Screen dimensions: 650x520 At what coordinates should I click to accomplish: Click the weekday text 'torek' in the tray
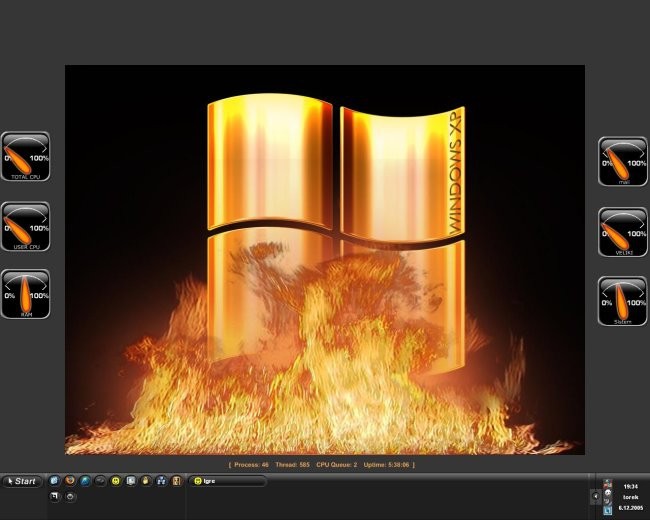point(631,497)
